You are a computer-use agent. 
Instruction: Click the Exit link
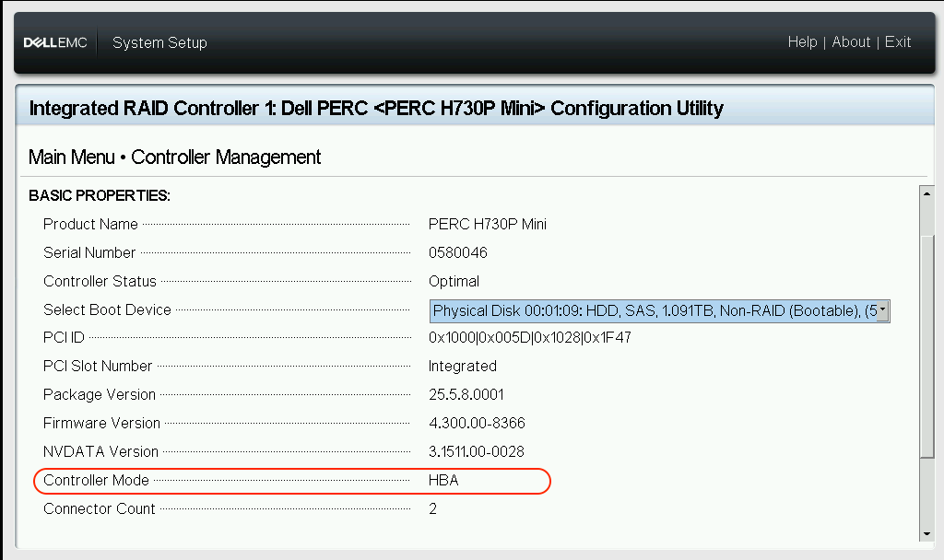[898, 42]
